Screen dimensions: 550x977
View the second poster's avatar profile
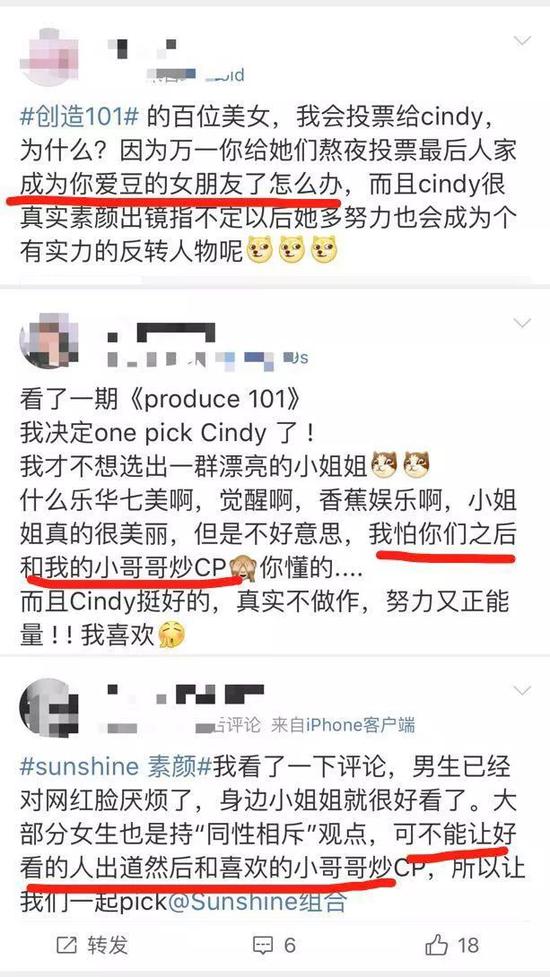click(49, 341)
